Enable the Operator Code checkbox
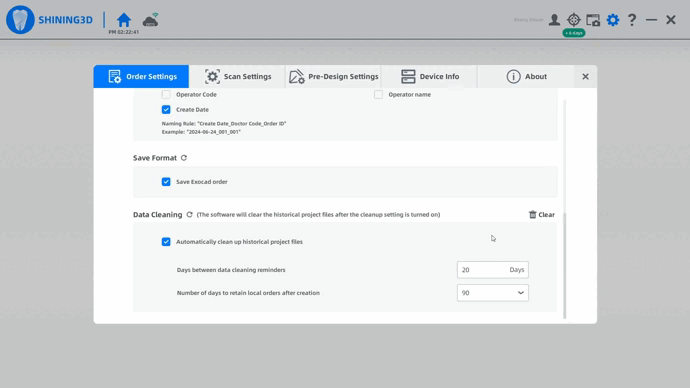The image size is (690, 388). point(166,94)
